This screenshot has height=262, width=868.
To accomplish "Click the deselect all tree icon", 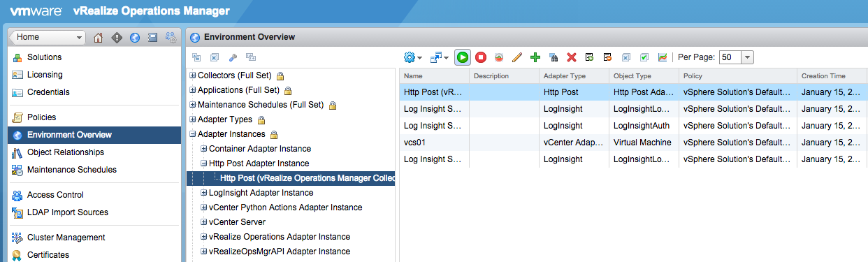I will coord(215,57).
